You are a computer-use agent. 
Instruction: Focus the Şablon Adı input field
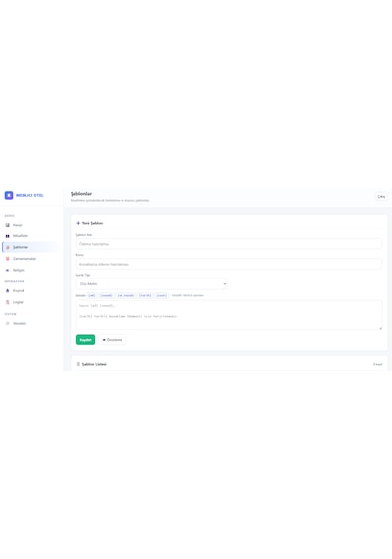(229, 244)
